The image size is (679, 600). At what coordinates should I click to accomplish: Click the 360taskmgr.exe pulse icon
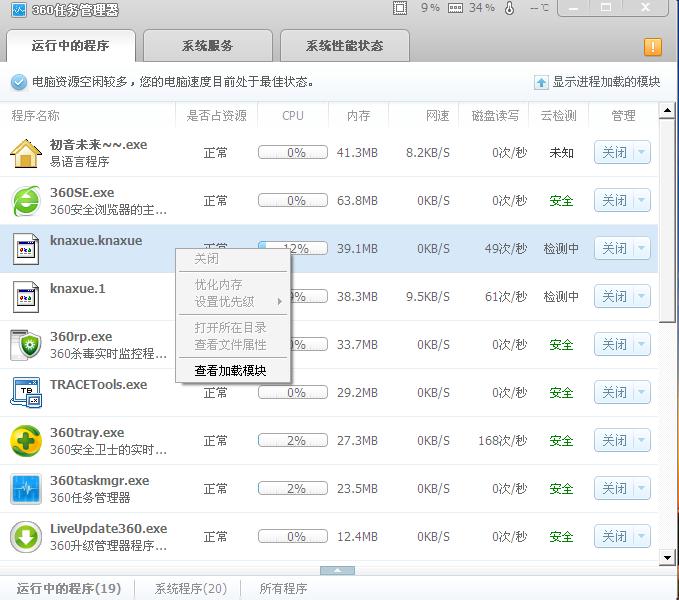click(26, 489)
